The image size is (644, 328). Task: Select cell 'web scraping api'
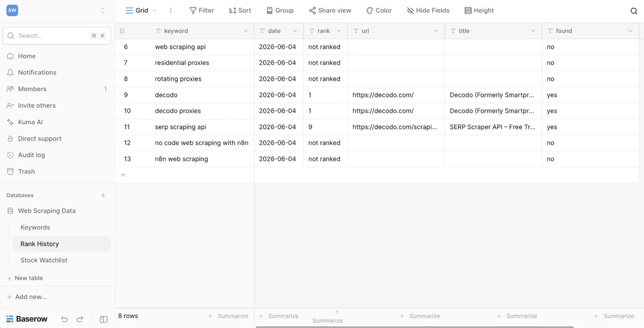[x=202, y=47]
